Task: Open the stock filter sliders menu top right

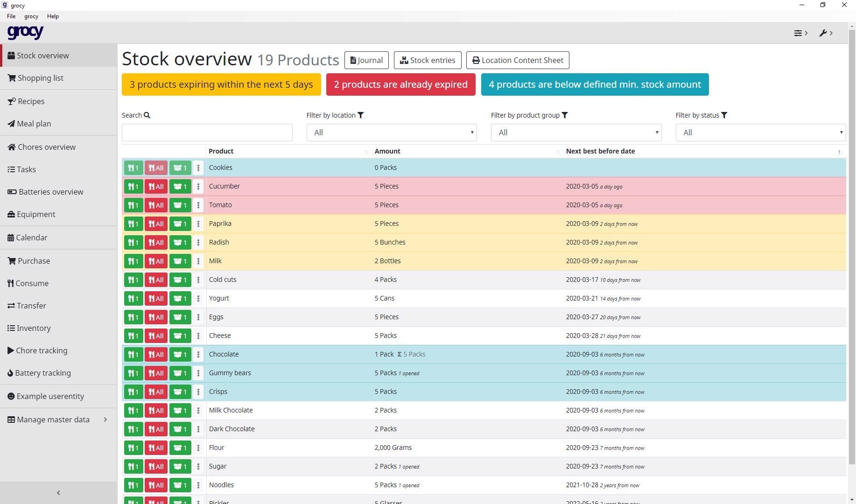Action: (799, 33)
